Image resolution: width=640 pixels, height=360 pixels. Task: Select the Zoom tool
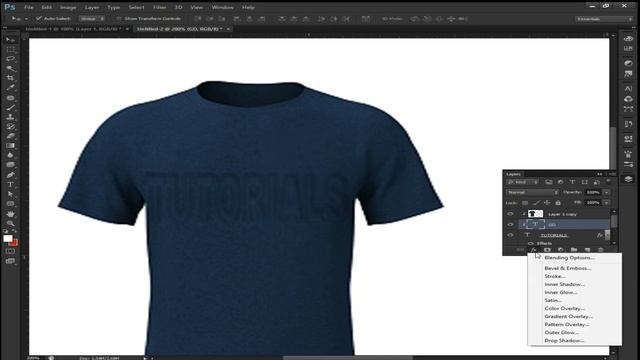[x=11, y=223]
